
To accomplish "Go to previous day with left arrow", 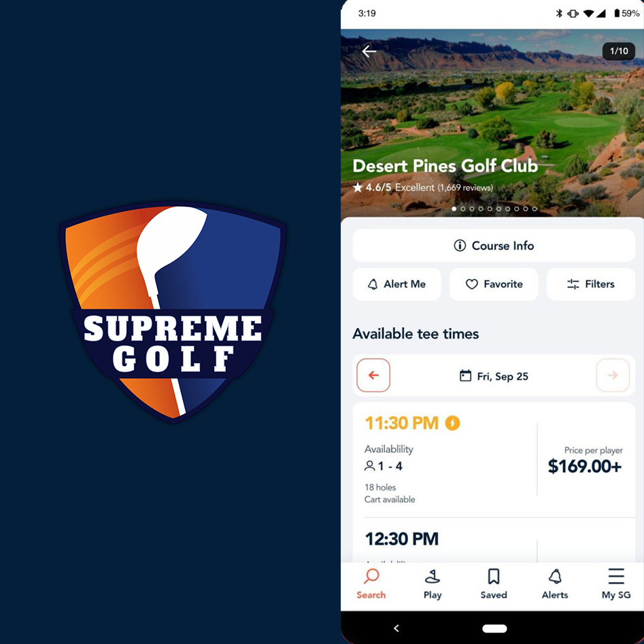I will [373, 375].
